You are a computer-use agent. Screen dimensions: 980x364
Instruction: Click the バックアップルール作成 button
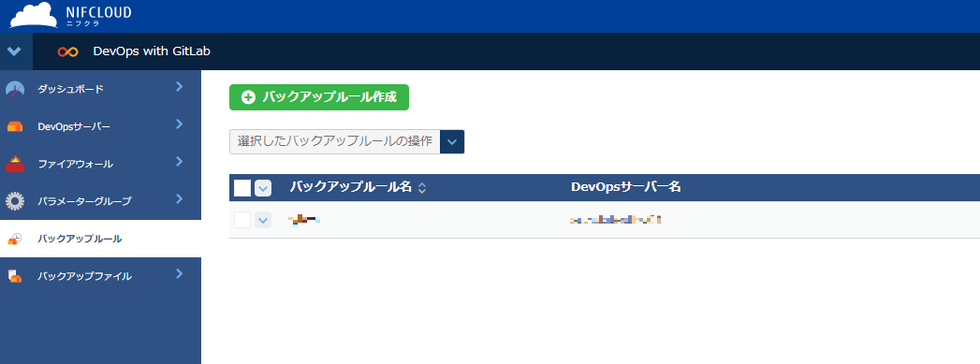coord(319,97)
